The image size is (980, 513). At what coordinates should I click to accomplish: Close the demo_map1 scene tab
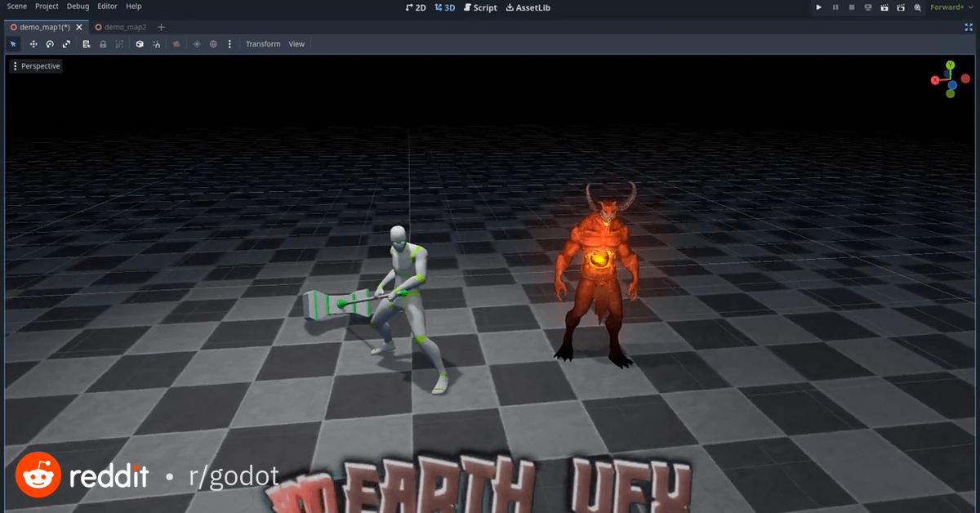coord(79,27)
